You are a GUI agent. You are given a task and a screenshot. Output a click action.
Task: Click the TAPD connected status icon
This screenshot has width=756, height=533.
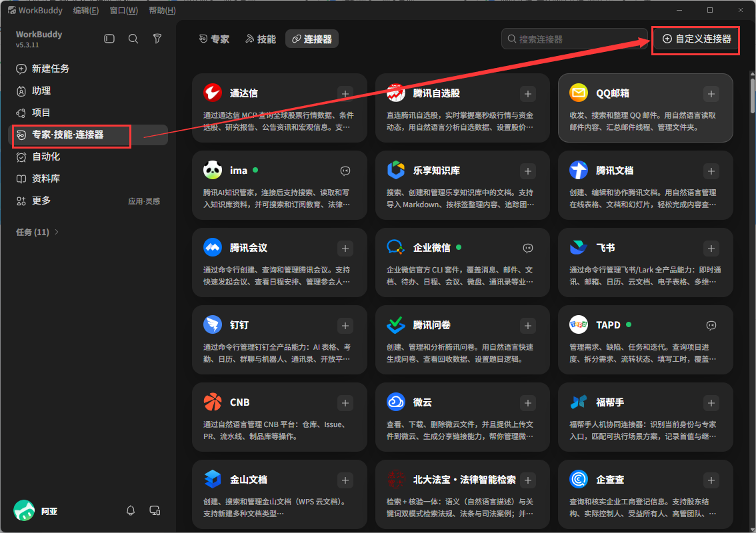711,326
